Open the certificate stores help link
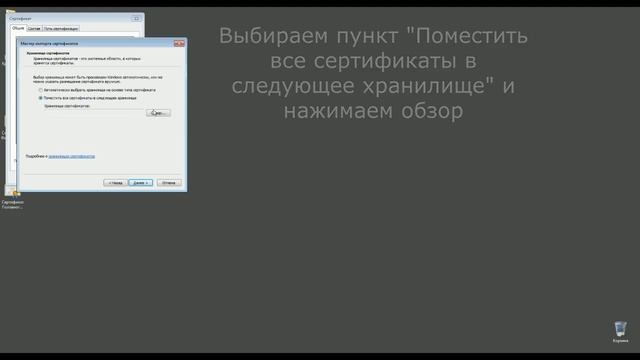640x360 pixels. (71, 156)
